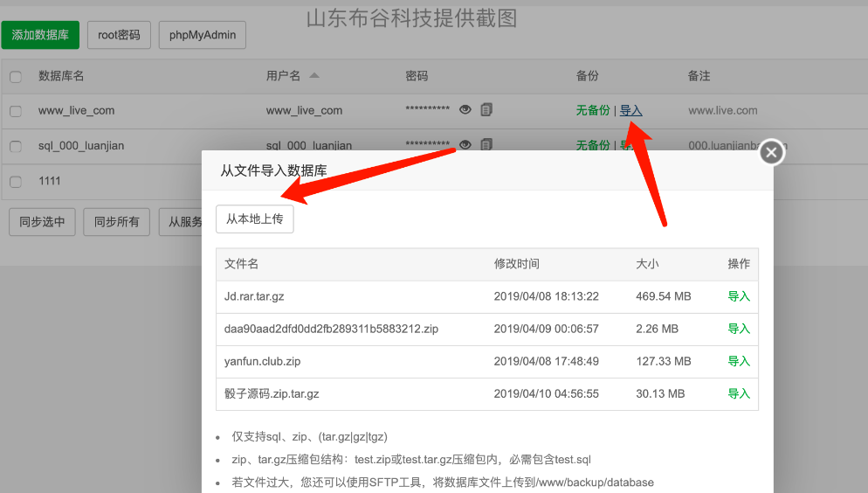
Task: Click 无备份 for www_live_com database
Action: pos(593,111)
